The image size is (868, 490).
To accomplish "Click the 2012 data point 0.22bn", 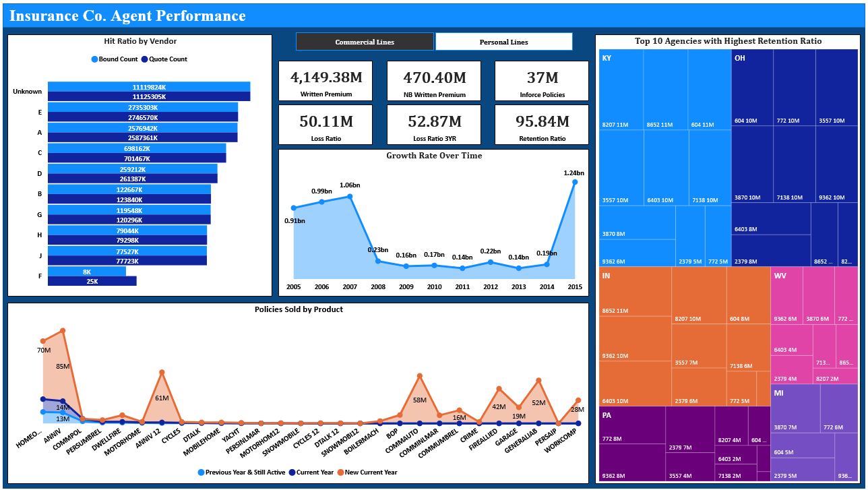I will [x=491, y=262].
